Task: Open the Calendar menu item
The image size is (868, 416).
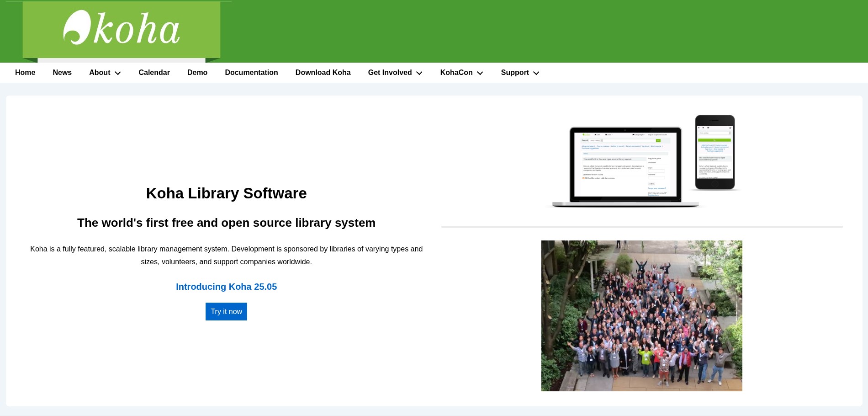Action: pos(154,73)
